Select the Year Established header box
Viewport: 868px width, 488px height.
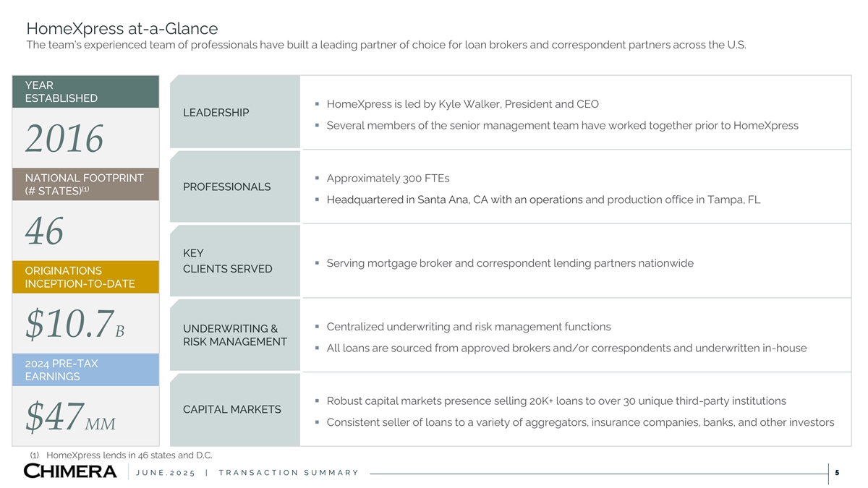click(x=86, y=92)
